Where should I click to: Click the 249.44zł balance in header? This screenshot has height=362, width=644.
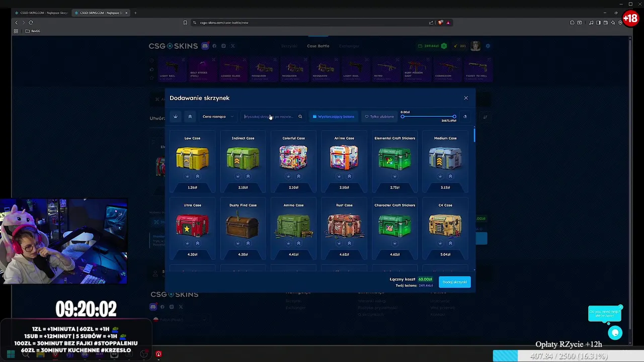point(431,46)
